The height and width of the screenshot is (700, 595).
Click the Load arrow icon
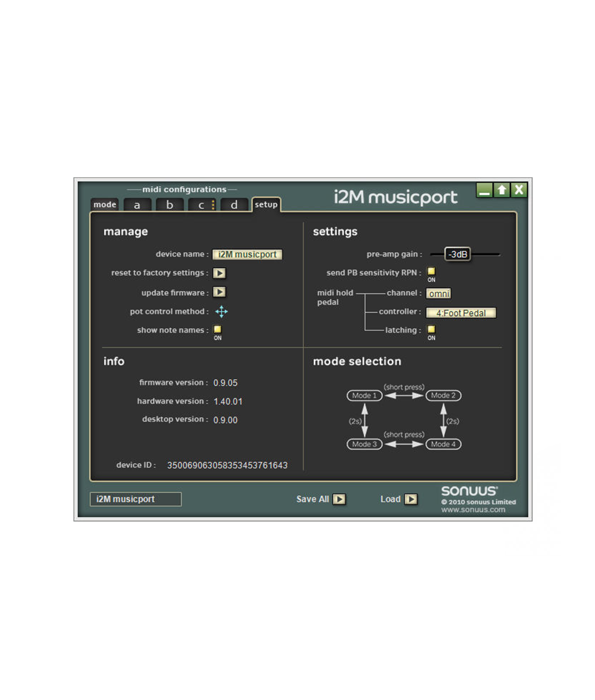tap(411, 499)
